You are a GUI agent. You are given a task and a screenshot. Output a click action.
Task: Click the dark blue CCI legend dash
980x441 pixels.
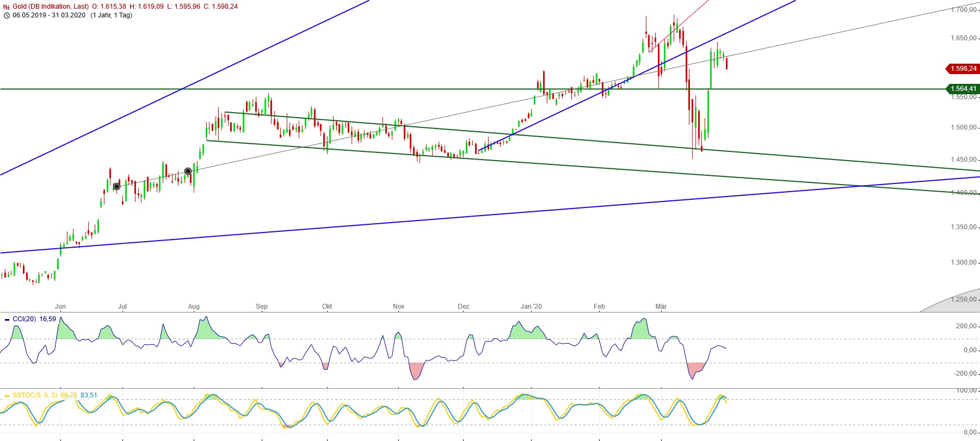[7, 320]
